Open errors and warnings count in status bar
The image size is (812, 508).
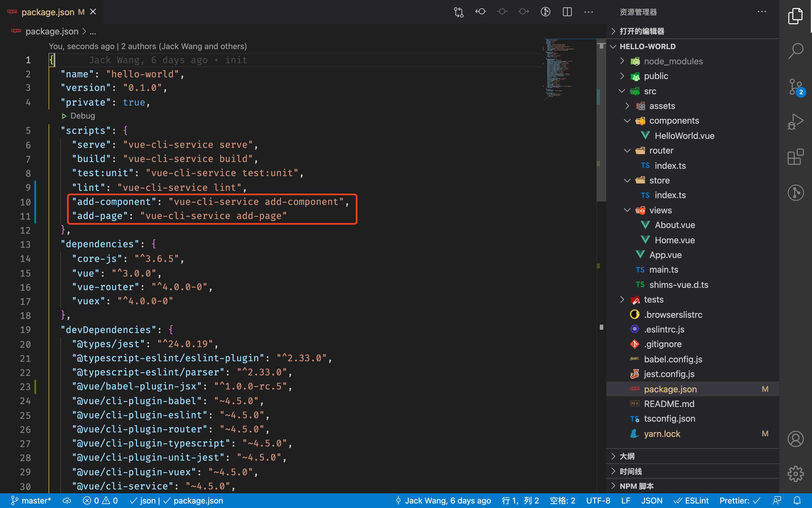[x=100, y=501]
